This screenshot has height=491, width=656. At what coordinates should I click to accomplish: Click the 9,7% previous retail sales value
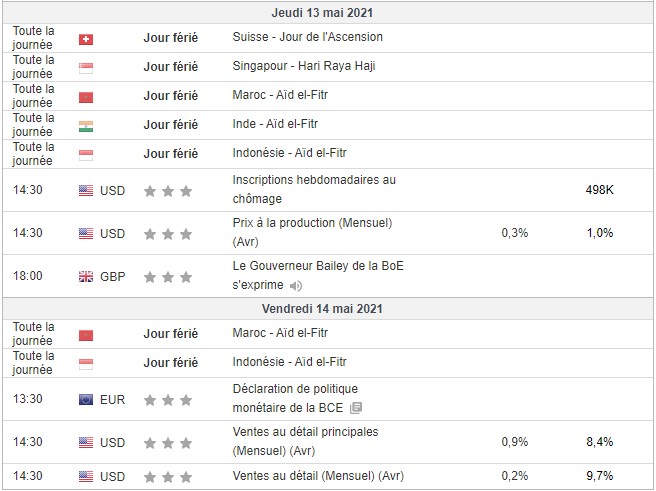tap(600, 475)
